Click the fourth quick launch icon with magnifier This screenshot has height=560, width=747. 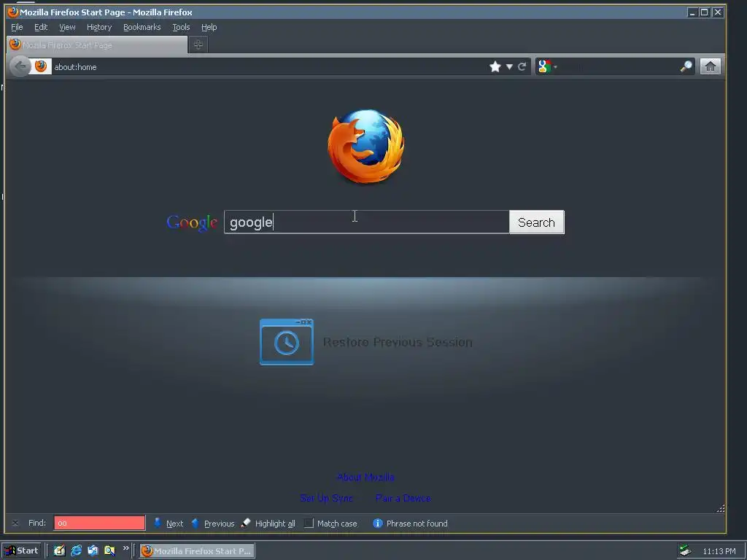click(109, 551)
